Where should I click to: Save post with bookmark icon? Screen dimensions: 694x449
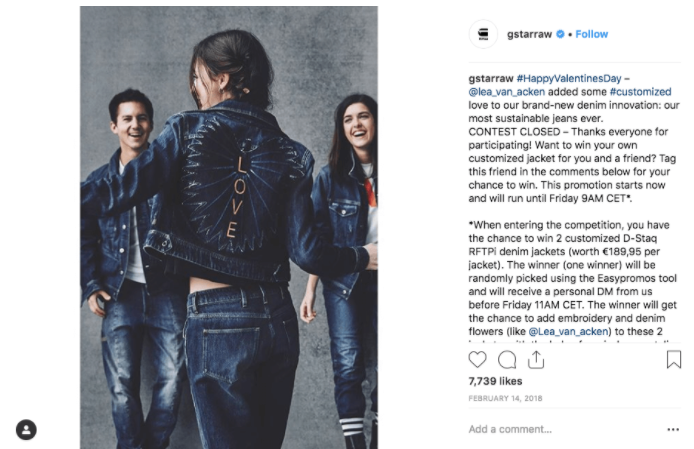[674, 359]
